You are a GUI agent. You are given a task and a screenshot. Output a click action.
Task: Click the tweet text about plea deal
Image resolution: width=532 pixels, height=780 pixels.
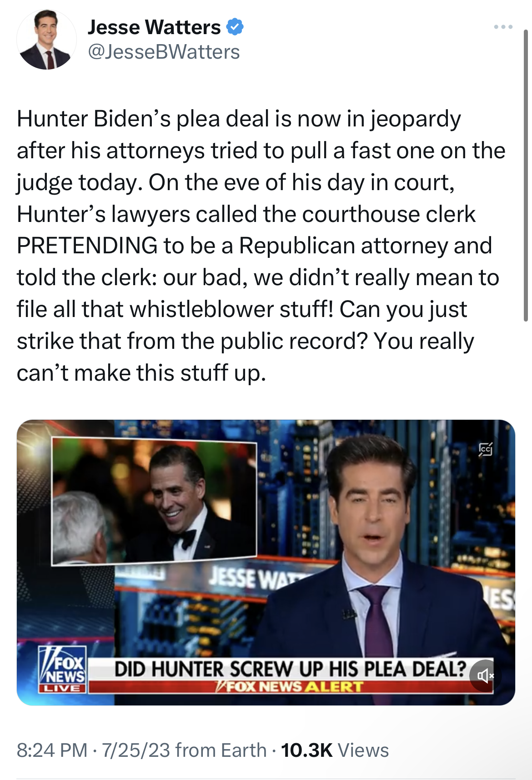click(261, 246)
